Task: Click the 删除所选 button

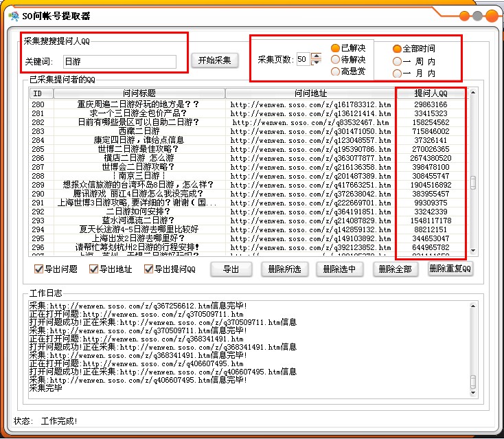Action: (x=284, y=269)
